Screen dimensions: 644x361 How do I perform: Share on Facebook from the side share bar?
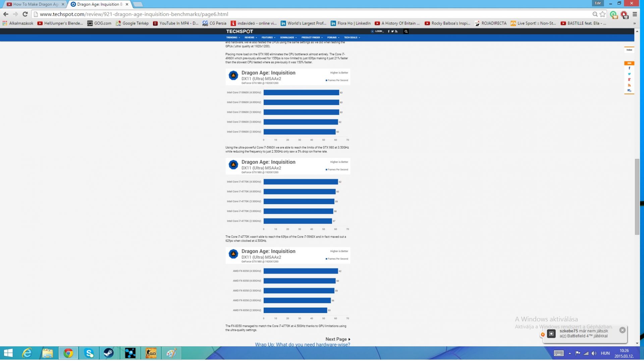click(x=629, y=68)
